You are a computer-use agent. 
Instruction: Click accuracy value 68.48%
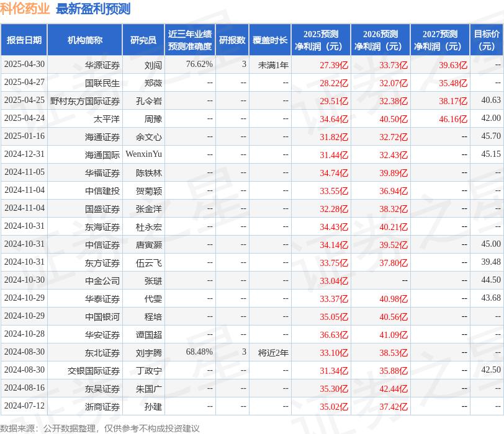coord(199,352)
